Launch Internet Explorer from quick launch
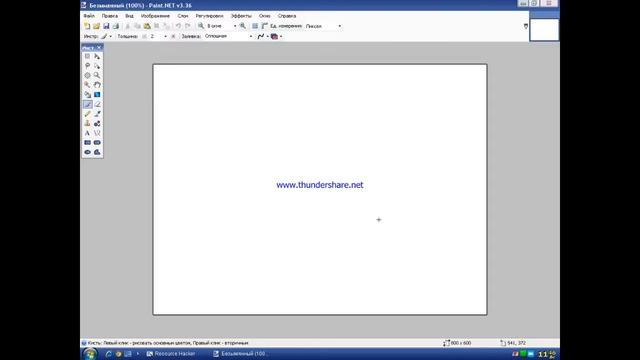The image size is (640, 360). point(109,354)
